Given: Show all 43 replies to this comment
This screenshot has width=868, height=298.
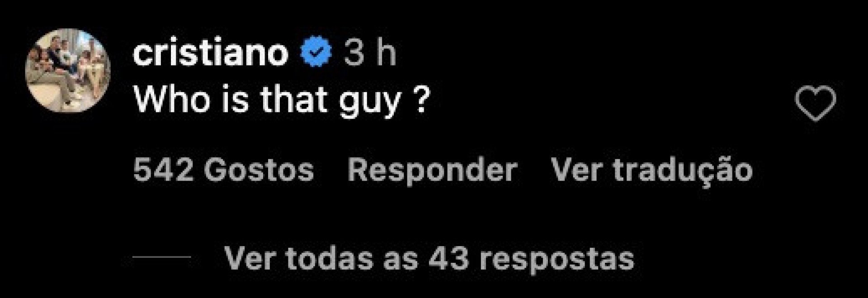Looking at the screenshot, I should [x=429, y=259].
